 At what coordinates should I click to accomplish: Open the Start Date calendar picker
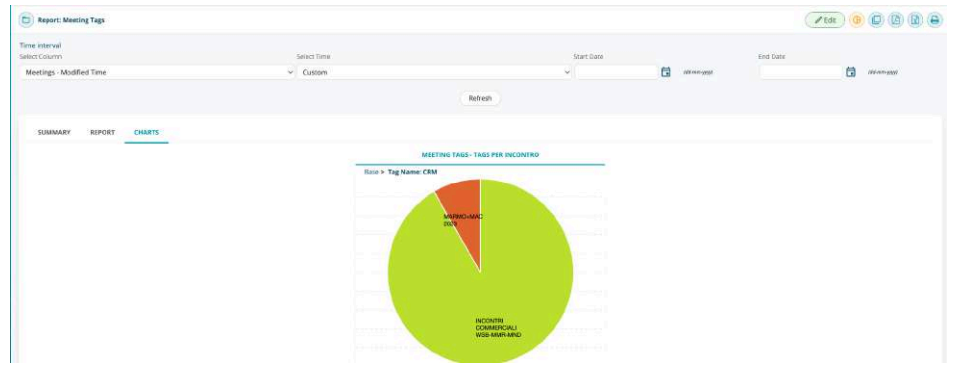pyautogui.click(x=666, y=72)
